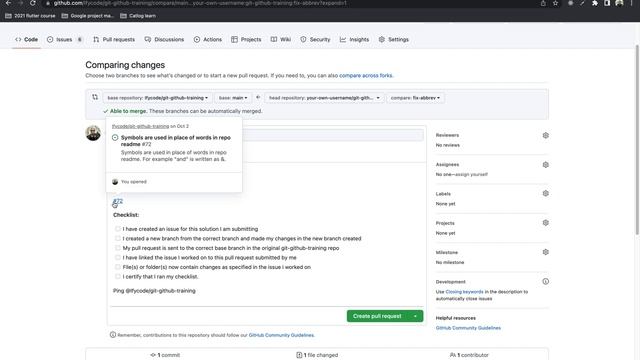Open the Code tab
This screenshot has height=360, width=640.
pyautogui.click(x=27, y=40)
